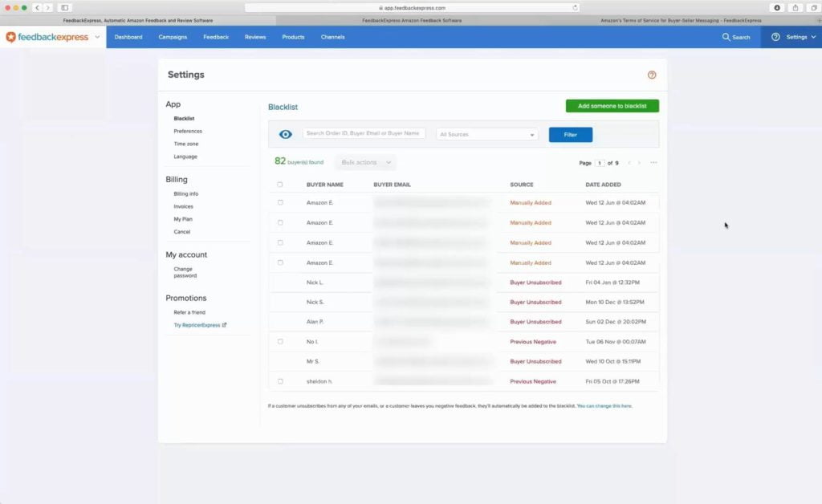Open Time zone settings
This screenshot has height=504, width=822.
point(186,144)
